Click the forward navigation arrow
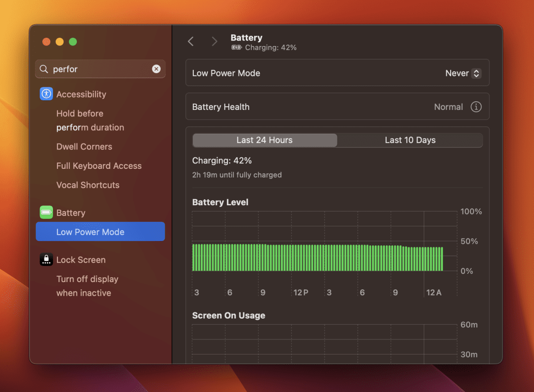Screen dimensions: 534x392 215,41
